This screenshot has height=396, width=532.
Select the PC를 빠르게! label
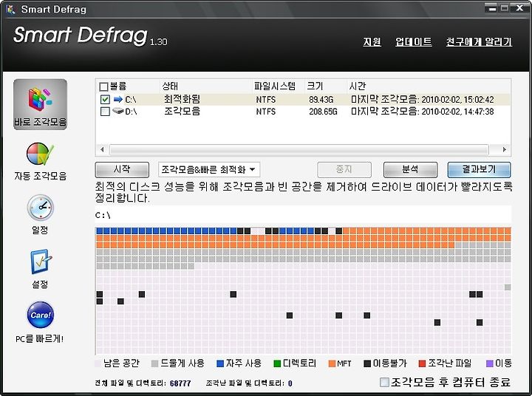pos(40,338)
